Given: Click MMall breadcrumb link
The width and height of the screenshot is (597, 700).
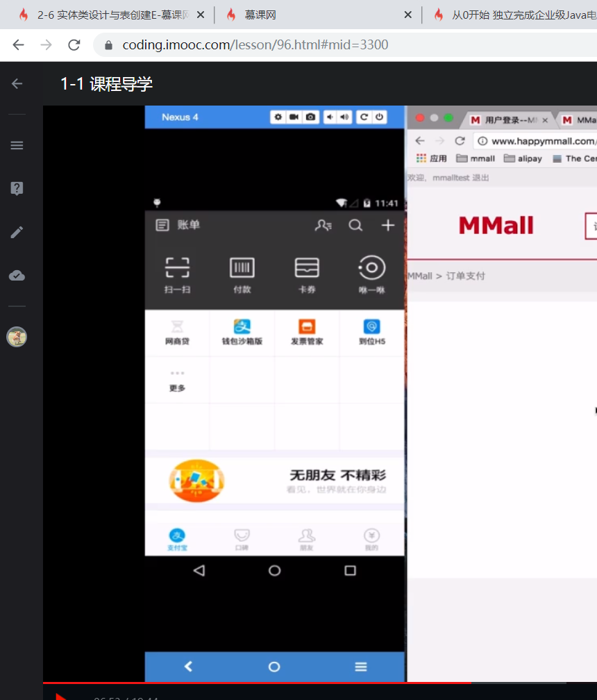Looking at the screenshot, I should (420, 276).
